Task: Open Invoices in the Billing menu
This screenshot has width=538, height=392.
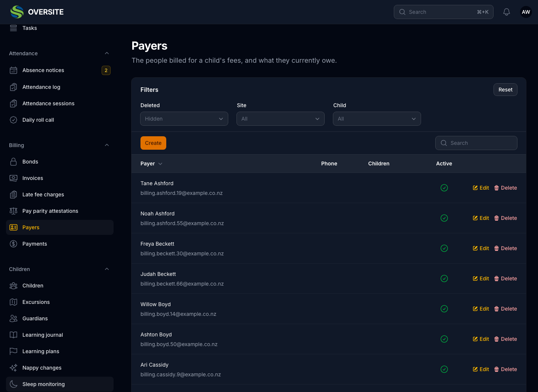Action: [x=60, y=178]
